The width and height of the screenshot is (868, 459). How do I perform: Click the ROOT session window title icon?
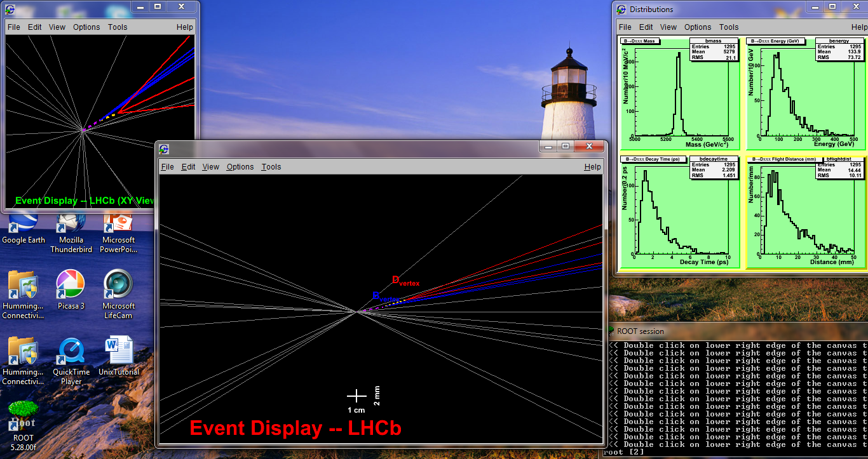(x=611, y=331)
